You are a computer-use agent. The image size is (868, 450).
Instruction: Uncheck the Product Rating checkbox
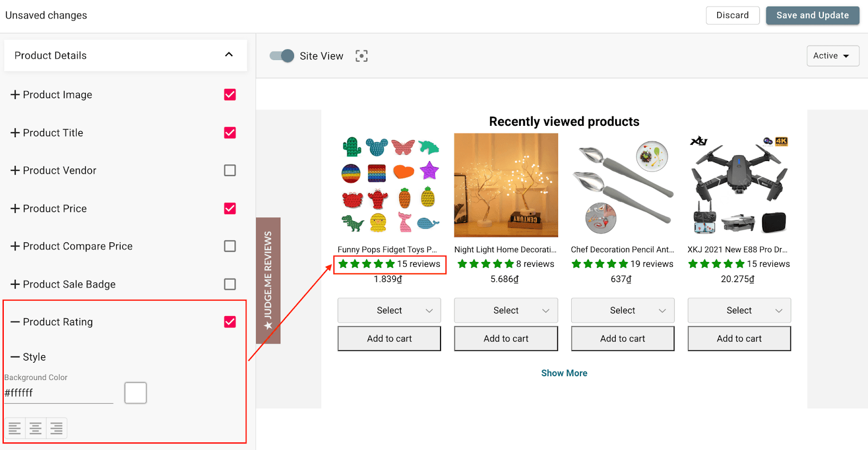230,322
